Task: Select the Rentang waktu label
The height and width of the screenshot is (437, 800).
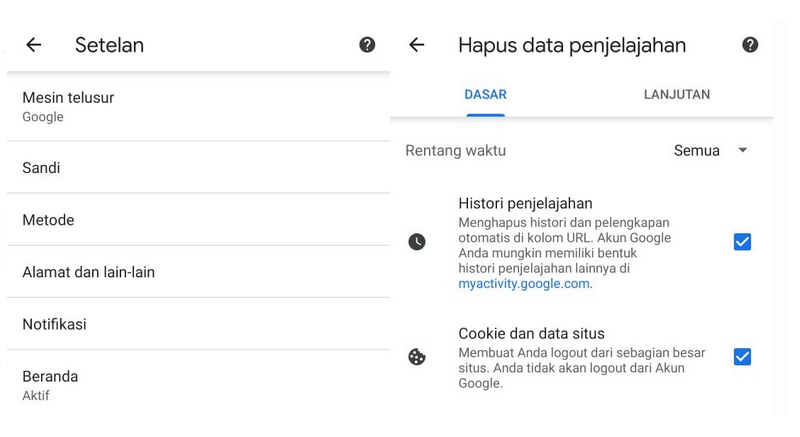Action: tap(456, 151)
